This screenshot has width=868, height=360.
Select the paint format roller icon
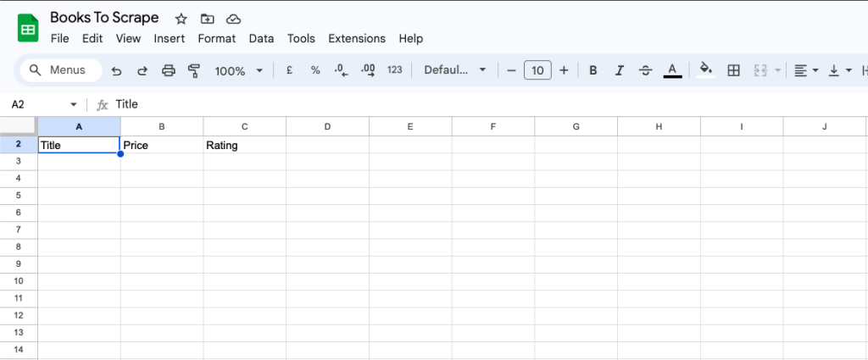pyautogui.click(x=193, y=70)
